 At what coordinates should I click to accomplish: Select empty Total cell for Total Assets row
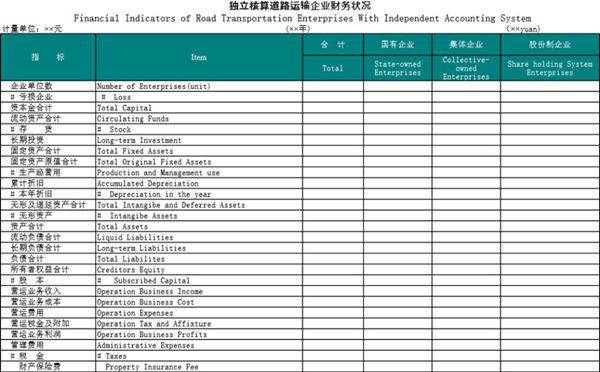(x=333, y=227)
